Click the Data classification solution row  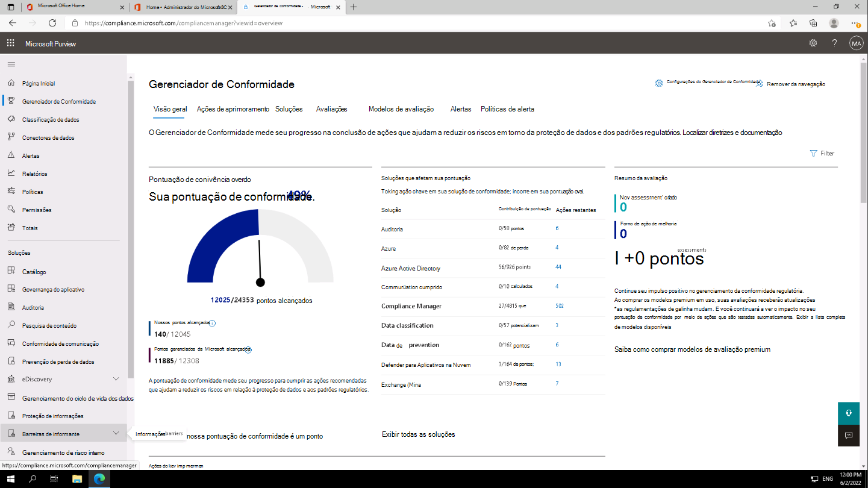click(x=493, y=325)
